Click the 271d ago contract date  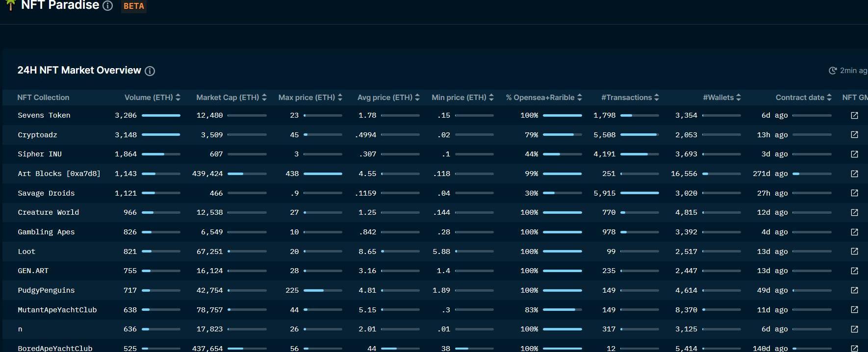click(x=770, y=174)
